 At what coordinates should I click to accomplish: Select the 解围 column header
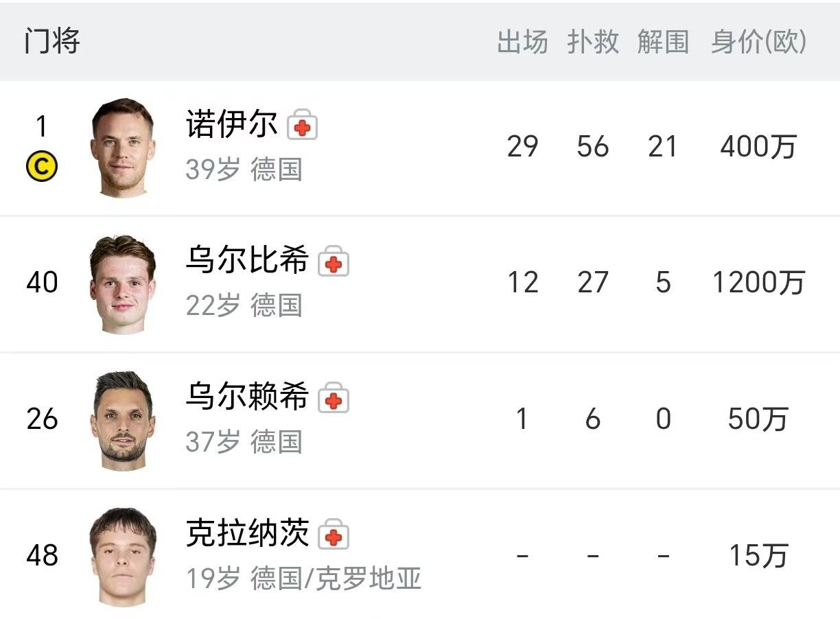click(662, 42)
